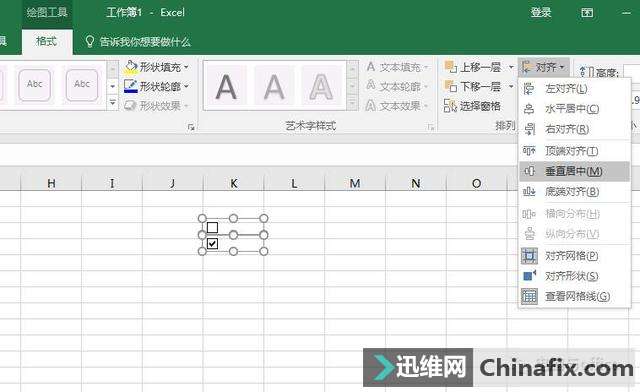Select column L header
The image size is (640, 392).
pyautogui.click(x=294, y=183)
